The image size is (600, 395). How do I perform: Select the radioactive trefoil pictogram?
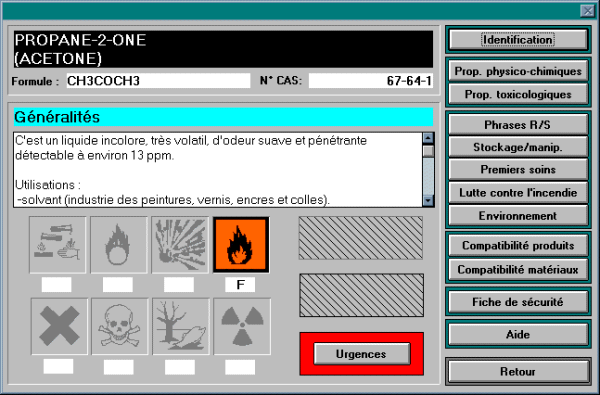242,327
